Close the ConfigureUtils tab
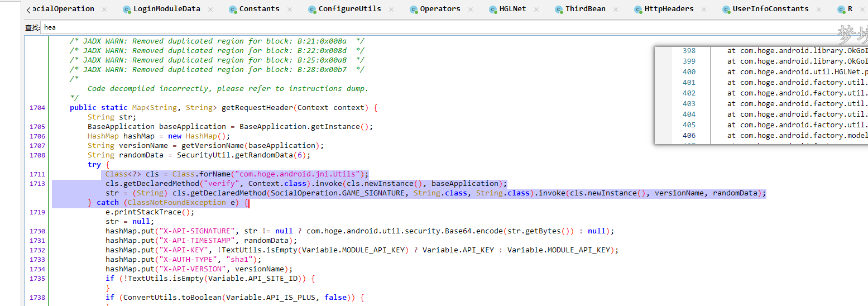The width and height of the screenshot is (868, 306). click(x=391, y=9)
